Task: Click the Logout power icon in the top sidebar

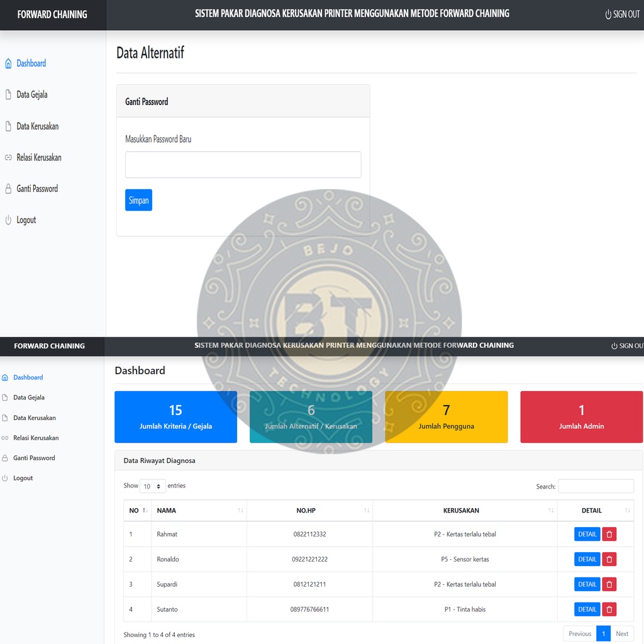Action: click(x=8, y=220)
